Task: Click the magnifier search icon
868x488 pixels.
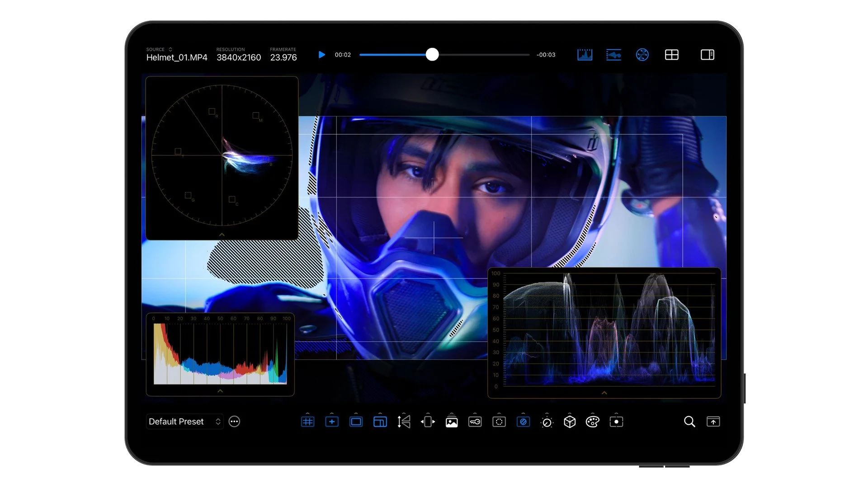Action: [x=689, y=422]
